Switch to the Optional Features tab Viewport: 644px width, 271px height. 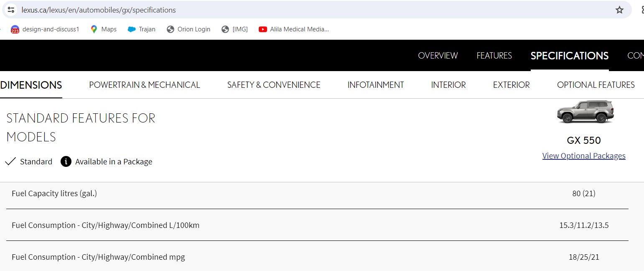596,85
